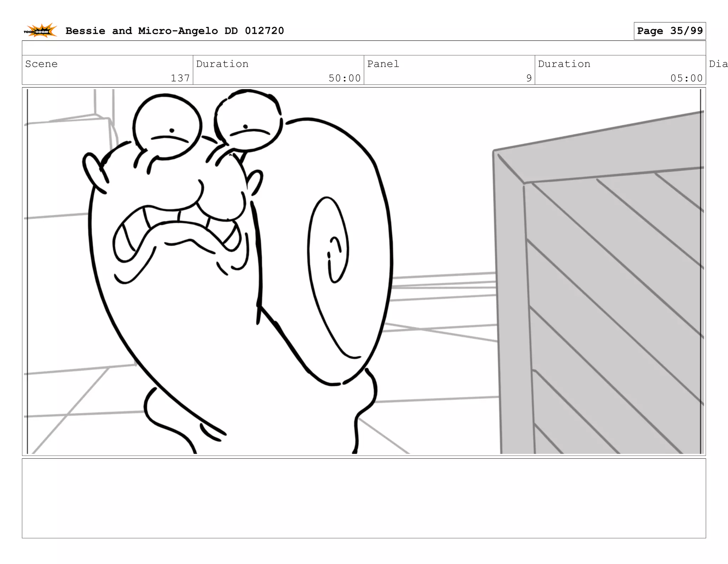Click the panel Duration header label
The height and width of the screenshot is (564, 728).
564,64
